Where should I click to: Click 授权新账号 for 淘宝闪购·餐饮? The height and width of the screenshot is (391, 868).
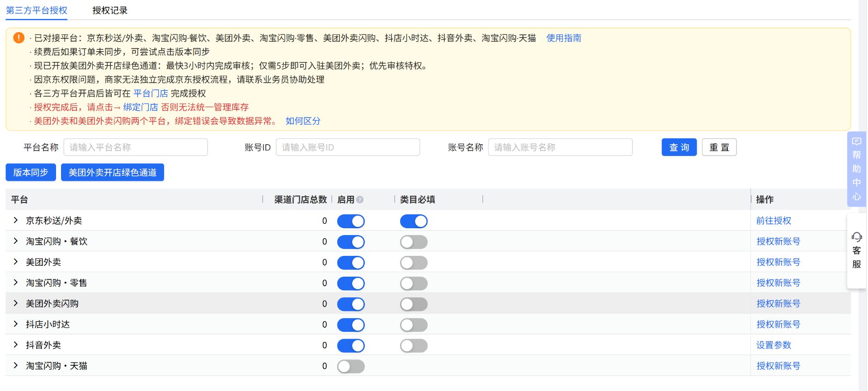778,241
